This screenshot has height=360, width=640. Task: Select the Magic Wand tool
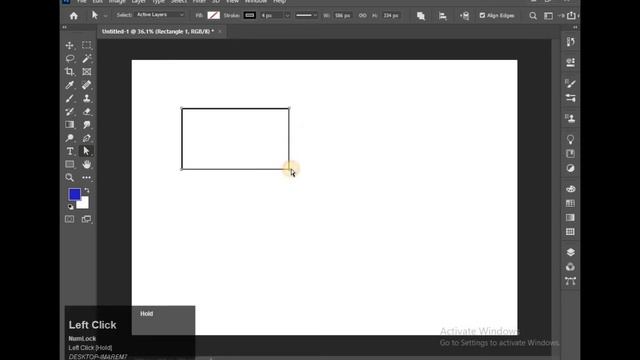click(87, 58)
